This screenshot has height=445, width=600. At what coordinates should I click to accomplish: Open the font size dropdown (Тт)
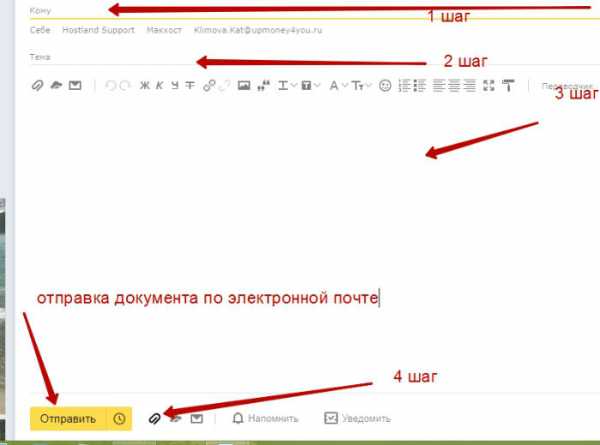[x=361, y=85]
